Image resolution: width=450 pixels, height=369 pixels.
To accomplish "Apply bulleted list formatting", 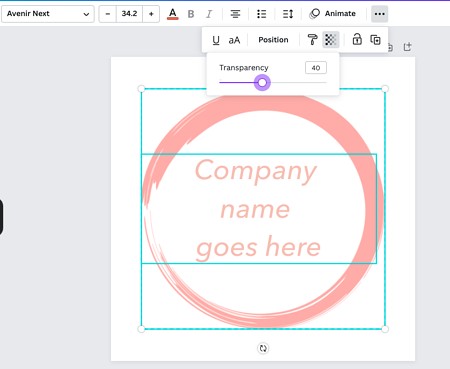I will coord(262,14).
